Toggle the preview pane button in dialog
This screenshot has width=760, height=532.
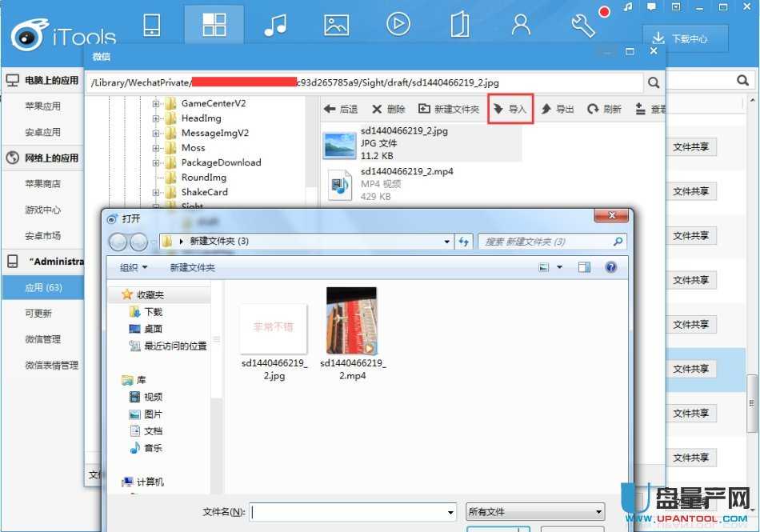(585, 267)
